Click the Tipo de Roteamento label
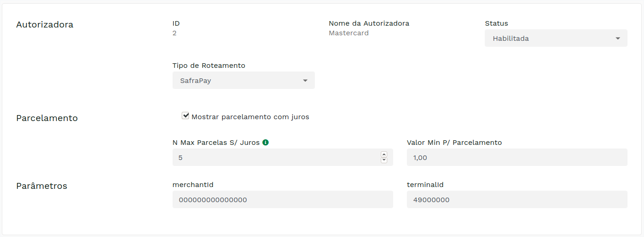This screenshot has height=237, width=644. (209, 66)
